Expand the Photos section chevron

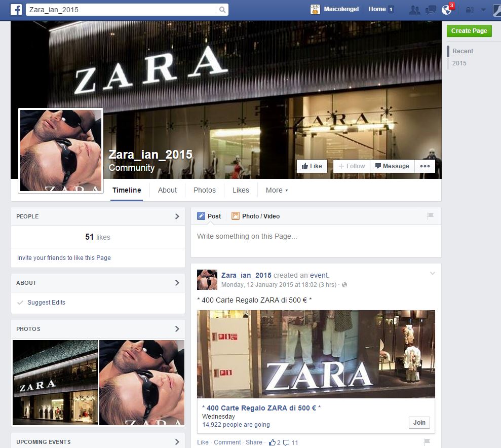(177, 329)
